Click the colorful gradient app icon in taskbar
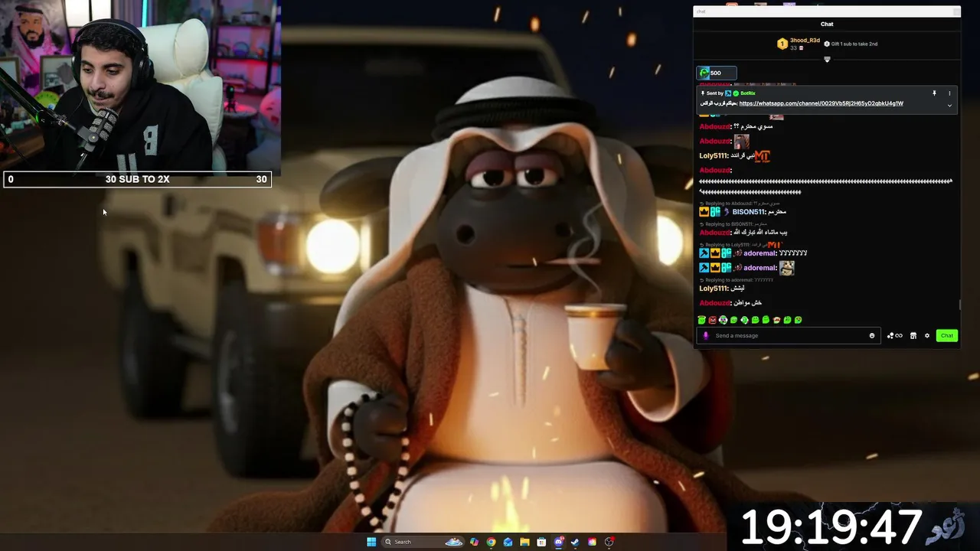Image resolution: width=980 pixels, height=551 pixels. [592, 542]
